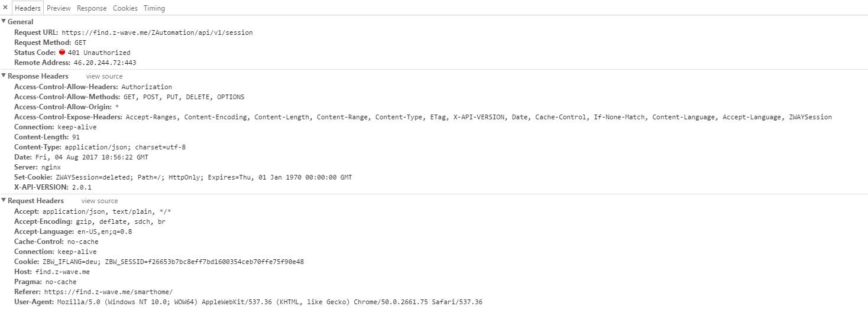Open the Preview tab
The image size is (868, 316).
pyautogui.click(x=59, y=8)
